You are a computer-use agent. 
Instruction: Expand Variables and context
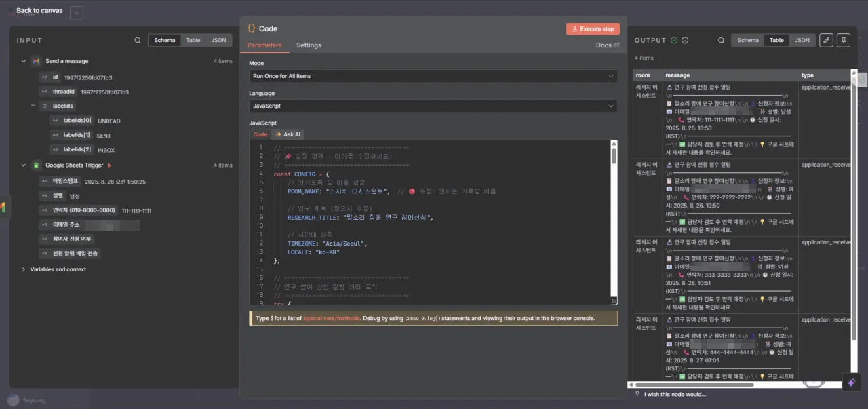point(23,269)
